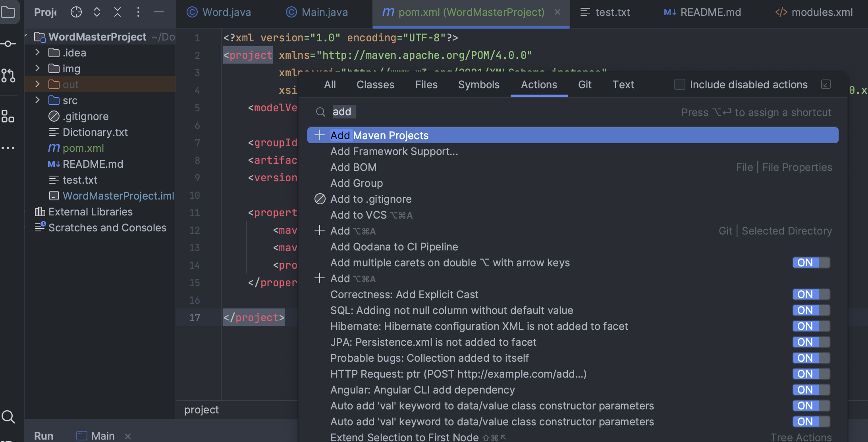Expand the src folder in the project tree
This screenshot has width=868, height=442.
click(x=37, y=100)
